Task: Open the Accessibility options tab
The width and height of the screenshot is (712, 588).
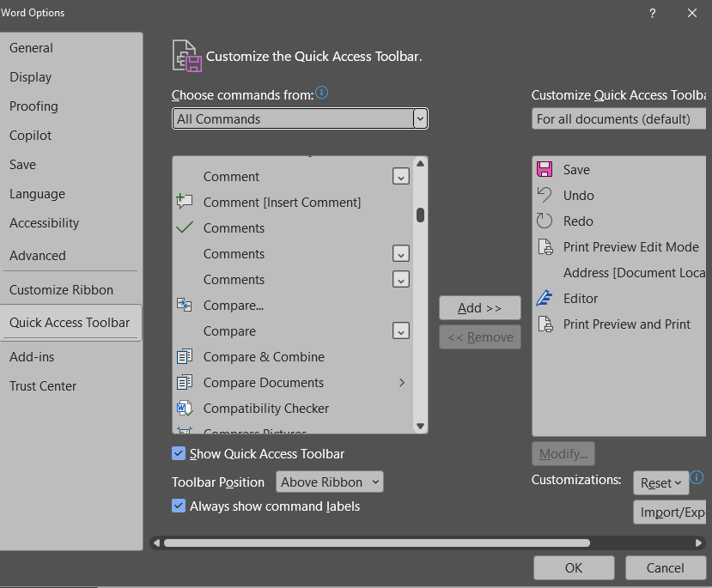Action: (71, 223)
